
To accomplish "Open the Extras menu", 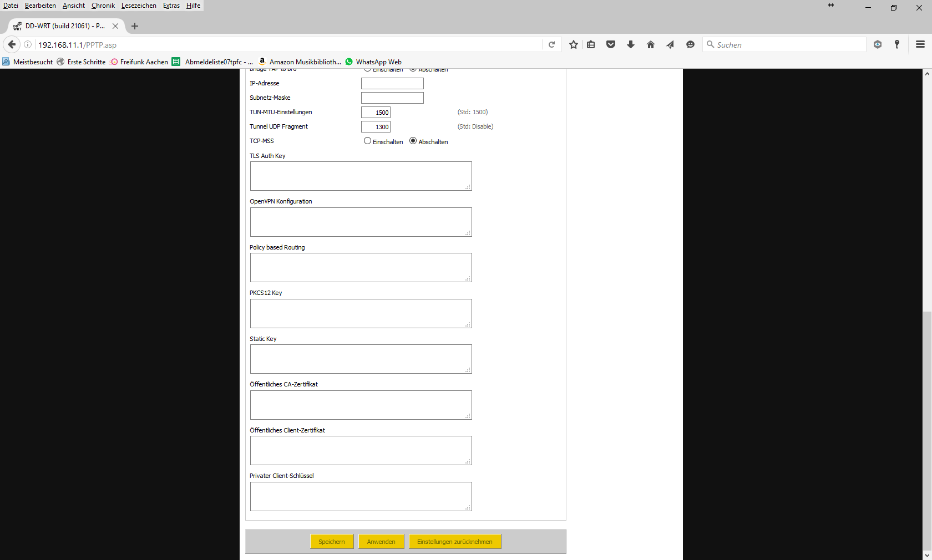I will click(171, 6).
